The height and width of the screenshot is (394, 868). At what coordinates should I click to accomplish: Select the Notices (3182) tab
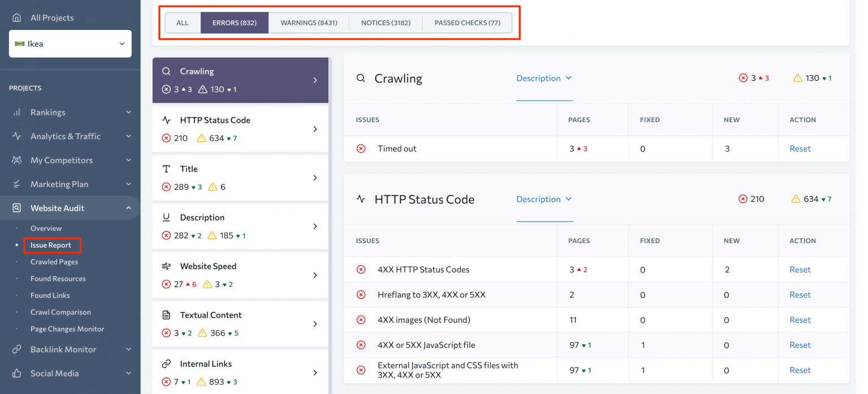[385, 23]
